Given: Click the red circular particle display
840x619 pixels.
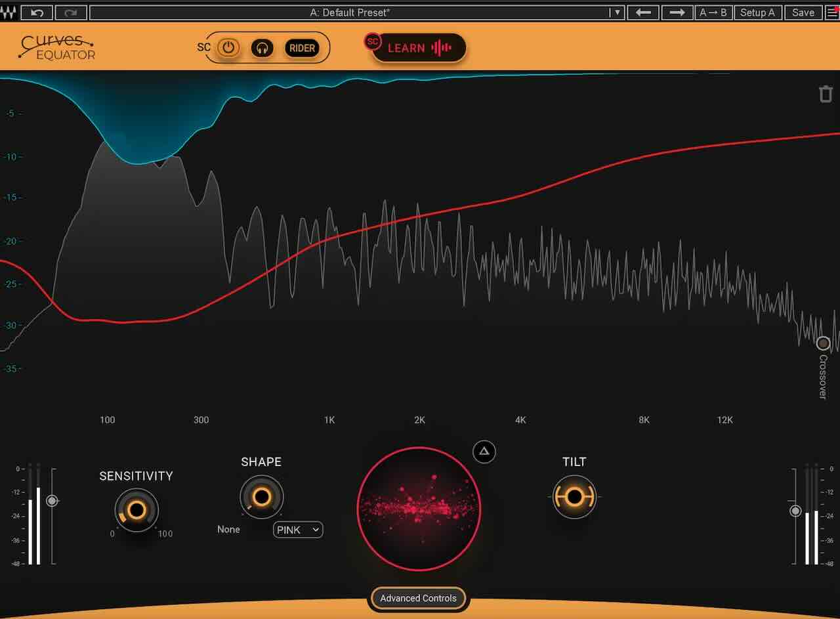Looking at the screenshot, I should point(419,509).
